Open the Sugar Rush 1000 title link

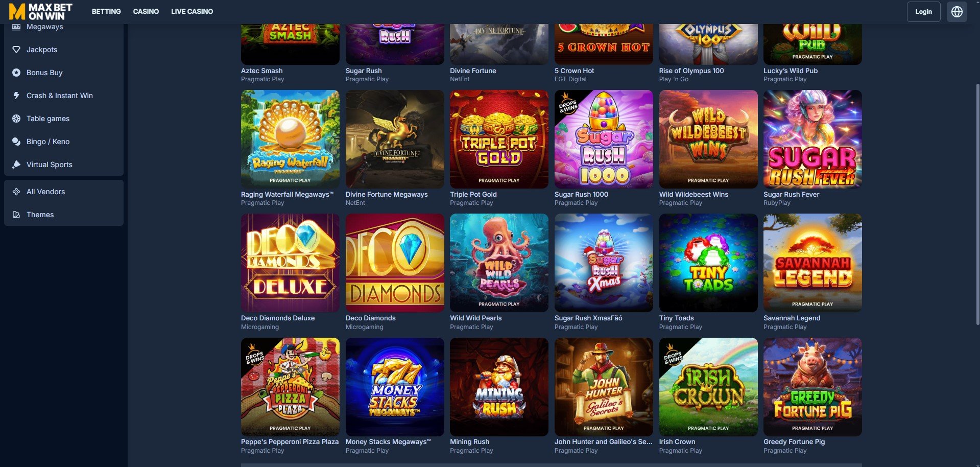point(581,194)
